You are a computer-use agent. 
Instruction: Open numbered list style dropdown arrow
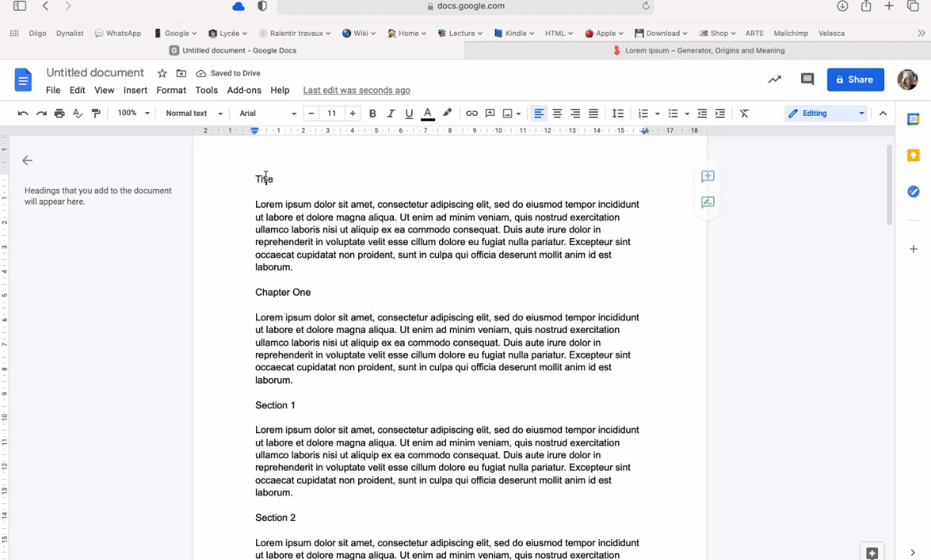click(657, 114)
